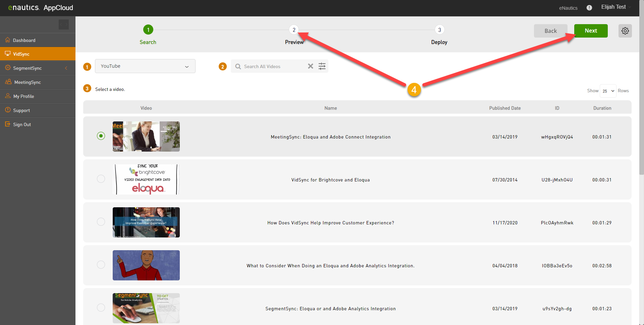Click date '07/30/2014'

click(x=505, y=180)
